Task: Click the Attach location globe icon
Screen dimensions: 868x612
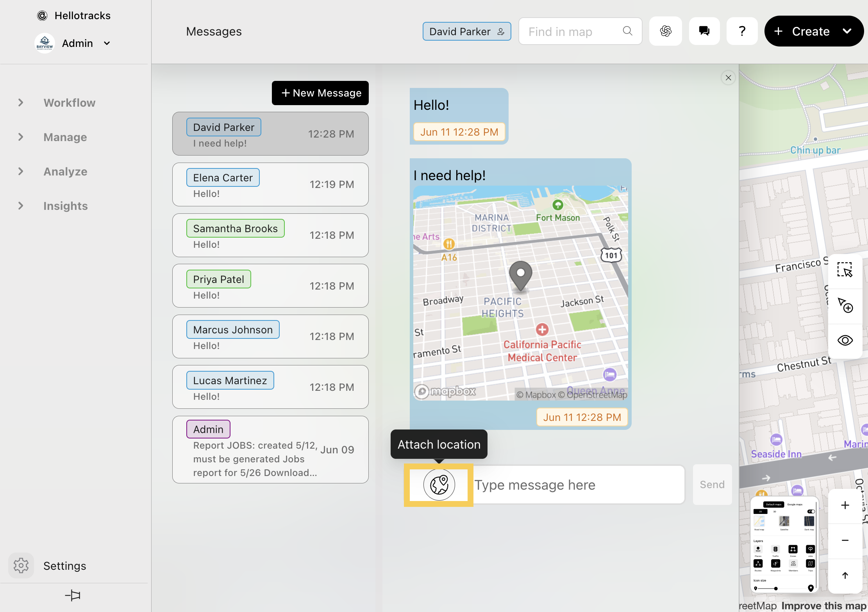Action: [439, 485]
